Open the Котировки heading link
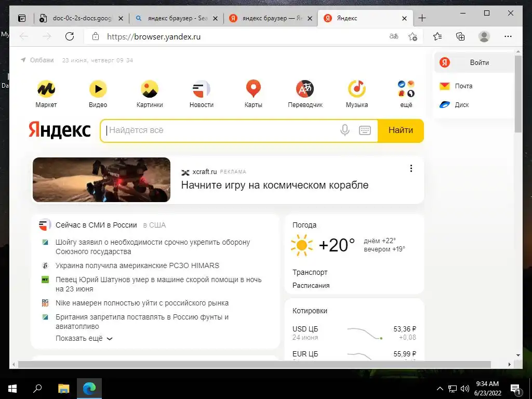The width and height of the screenshot is (532, 399). tap(310, 311)
